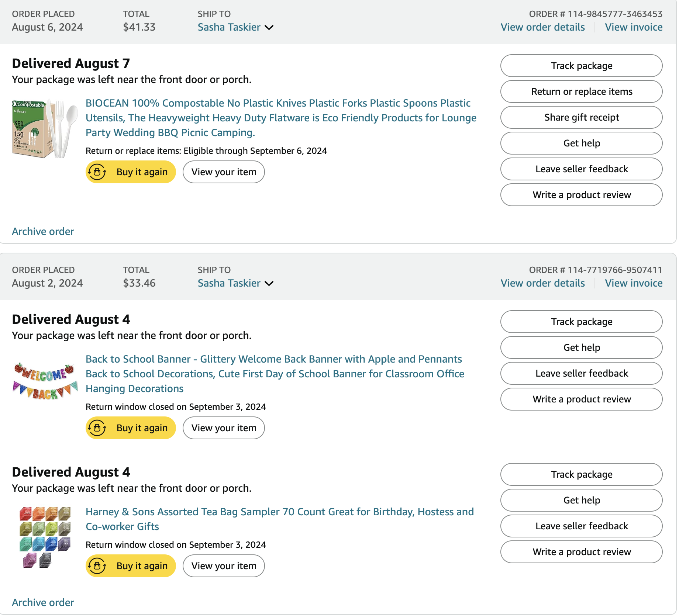Leave seller feedback for the tea sampler
This screenshot has width=679, height=616.
(x=581, y=526)
